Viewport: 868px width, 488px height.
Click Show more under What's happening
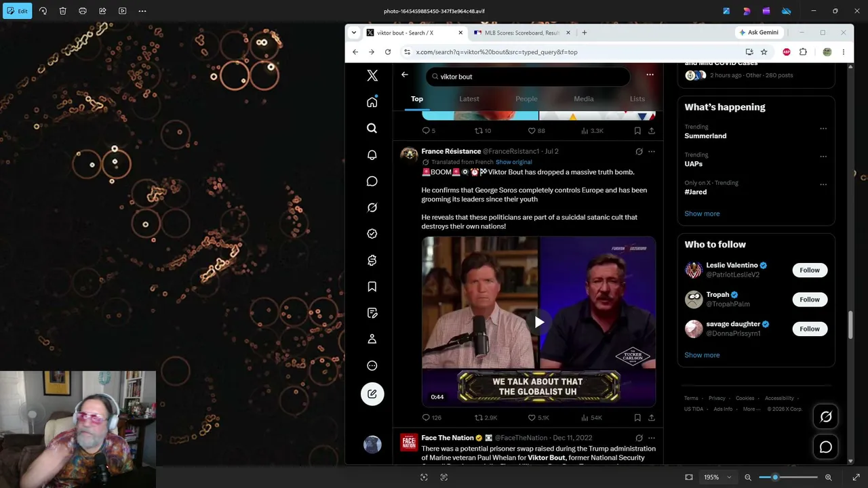click(702, 213)
